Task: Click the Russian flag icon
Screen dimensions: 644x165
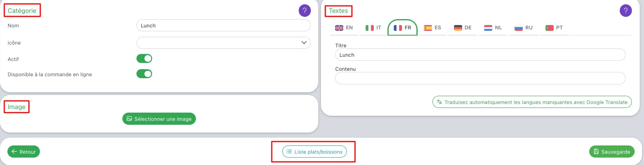Action: coord(518,28)
